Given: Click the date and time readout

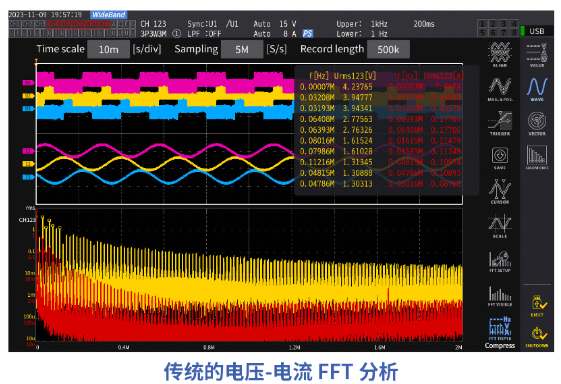Looking at the screenshot, I should (45, 15).
